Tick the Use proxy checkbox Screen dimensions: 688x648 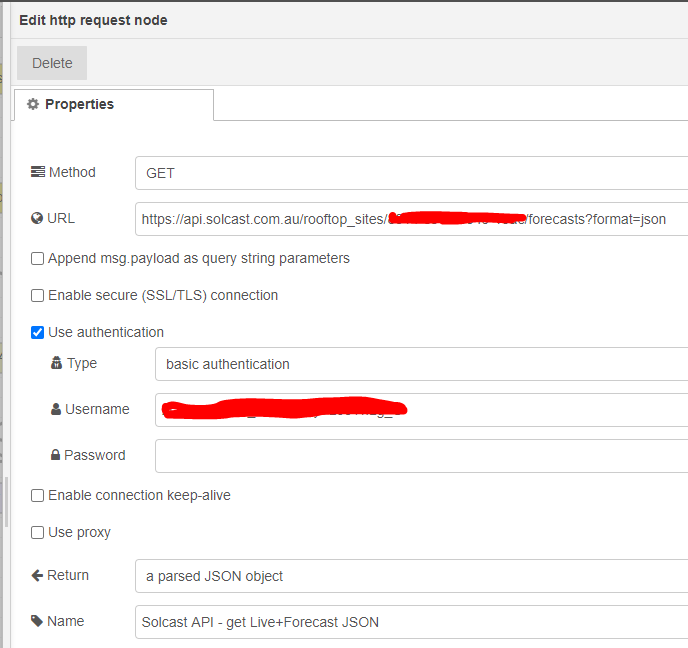38,532
